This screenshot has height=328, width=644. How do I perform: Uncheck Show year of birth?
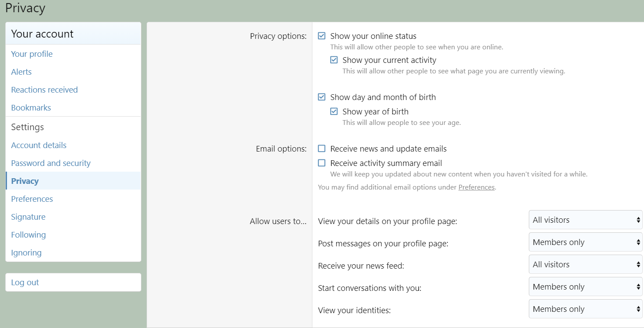coord(334,111)
